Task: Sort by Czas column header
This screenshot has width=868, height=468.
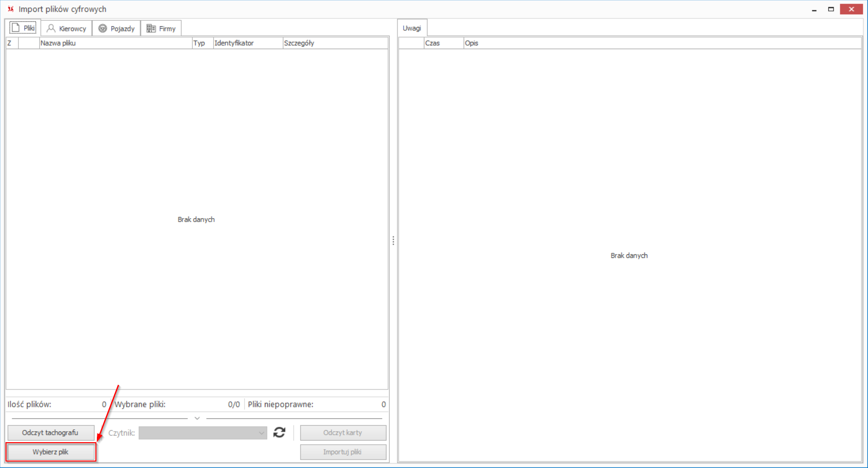Action: click(x=444, y=43)
